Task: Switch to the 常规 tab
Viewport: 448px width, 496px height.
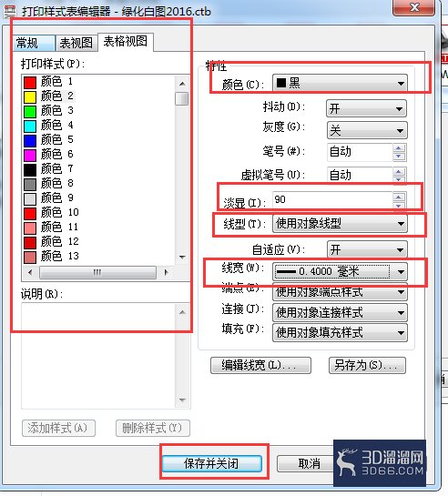Action: 35,43
